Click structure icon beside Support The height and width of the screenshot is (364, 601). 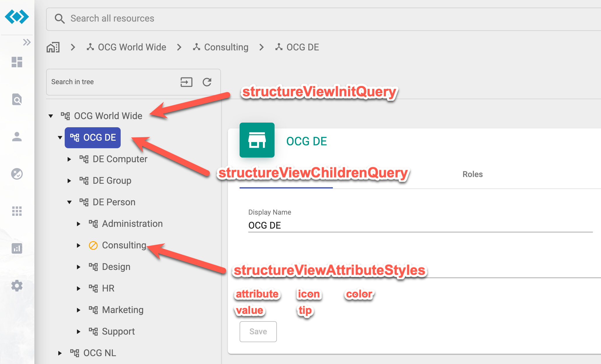[x=93, y=332]
